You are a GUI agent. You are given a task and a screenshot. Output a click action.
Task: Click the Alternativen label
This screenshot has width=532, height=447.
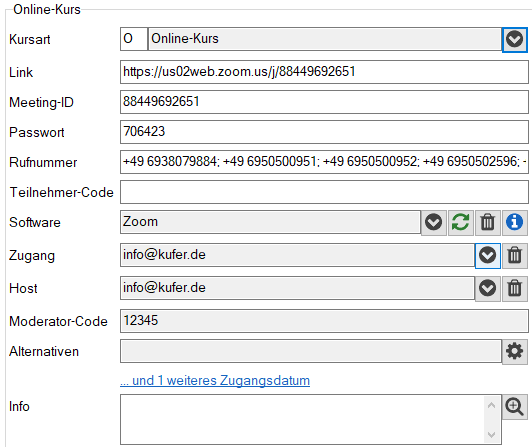(x=44, y=351)
